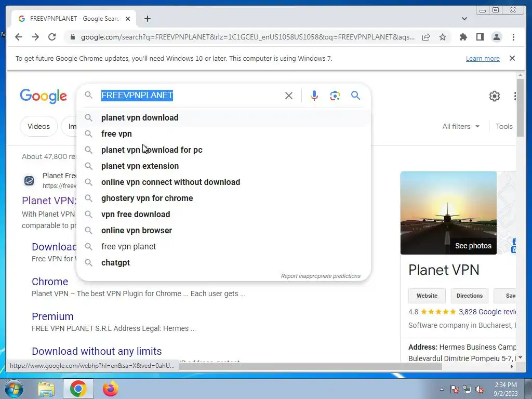Bookmark this tab with the star icon
Screen dimensions: 532x399
(x=443, y=37)
